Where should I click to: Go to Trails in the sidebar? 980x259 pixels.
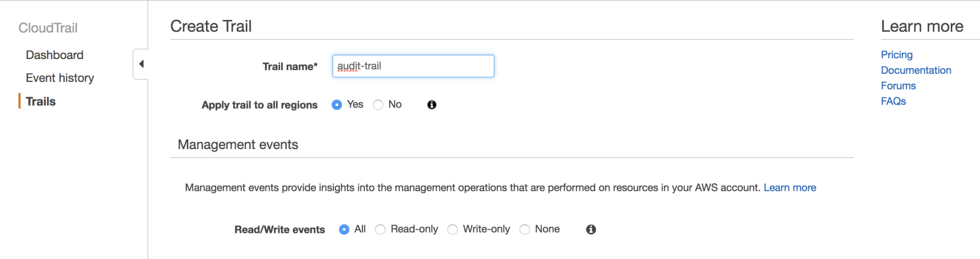click(41, 101)
